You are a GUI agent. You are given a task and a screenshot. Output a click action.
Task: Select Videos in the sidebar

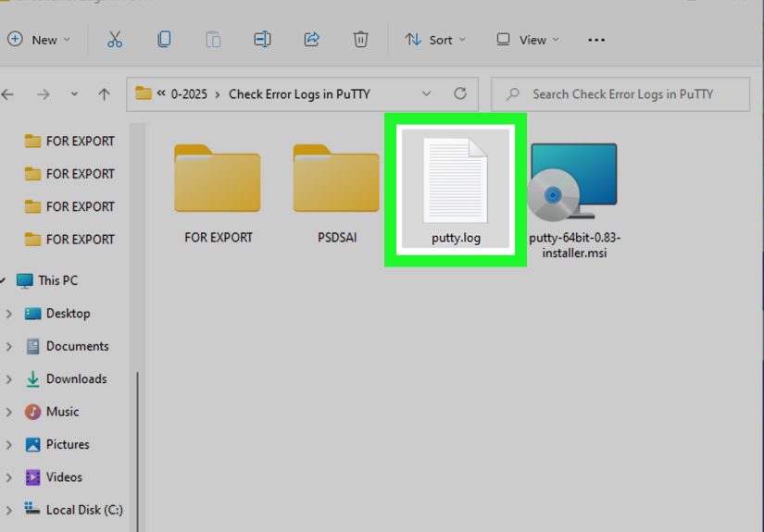pyautogui.click(x=54, y=477)
